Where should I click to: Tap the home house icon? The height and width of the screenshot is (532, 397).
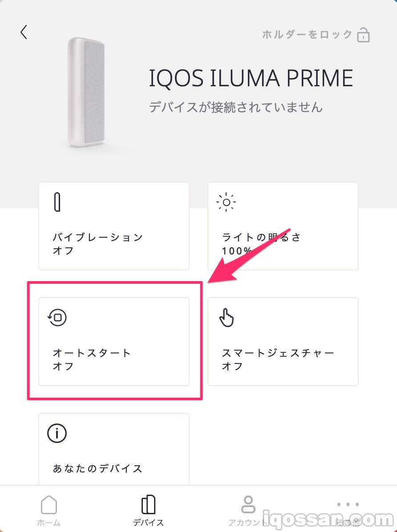[49, 505]
